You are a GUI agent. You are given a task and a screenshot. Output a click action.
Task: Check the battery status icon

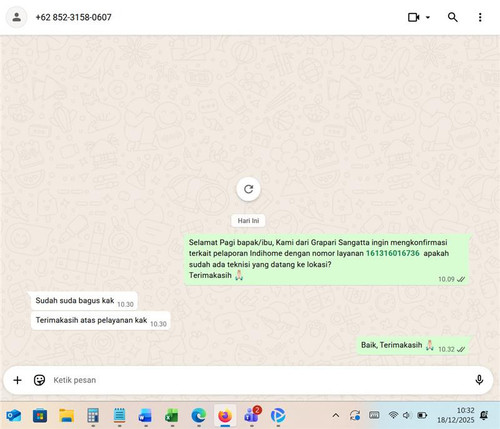(x=422, y=415)
